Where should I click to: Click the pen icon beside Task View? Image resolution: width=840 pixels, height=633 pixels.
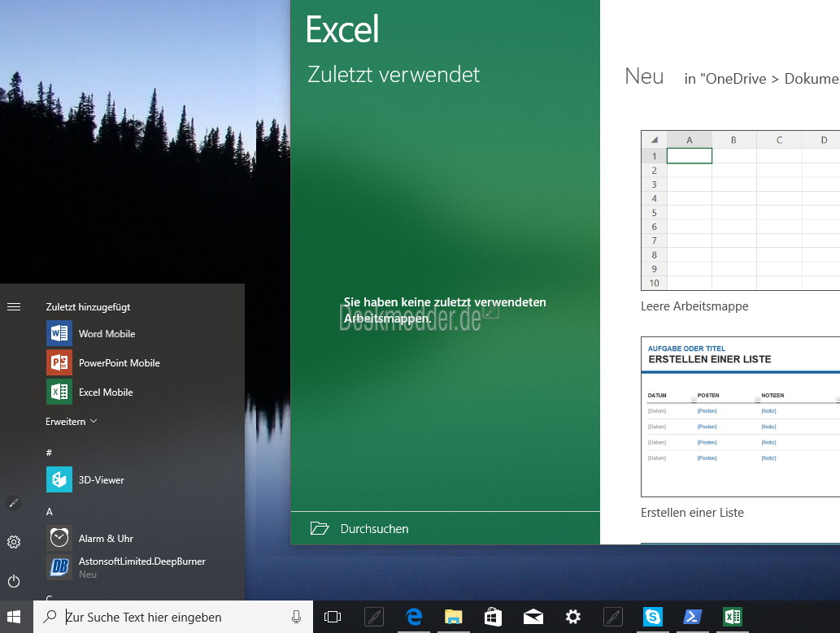click(374, 617)
